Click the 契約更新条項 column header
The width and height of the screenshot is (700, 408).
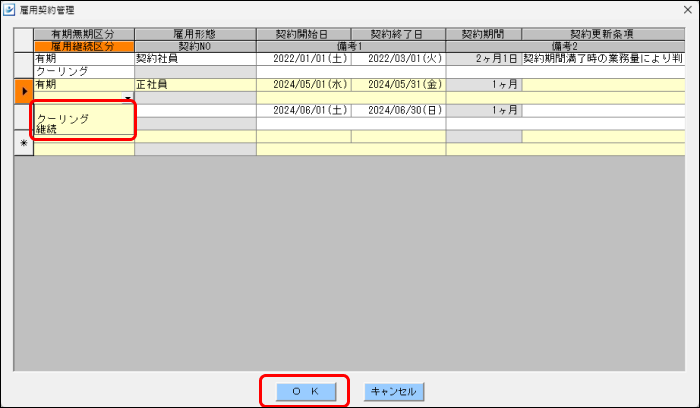tap(603, 34)
